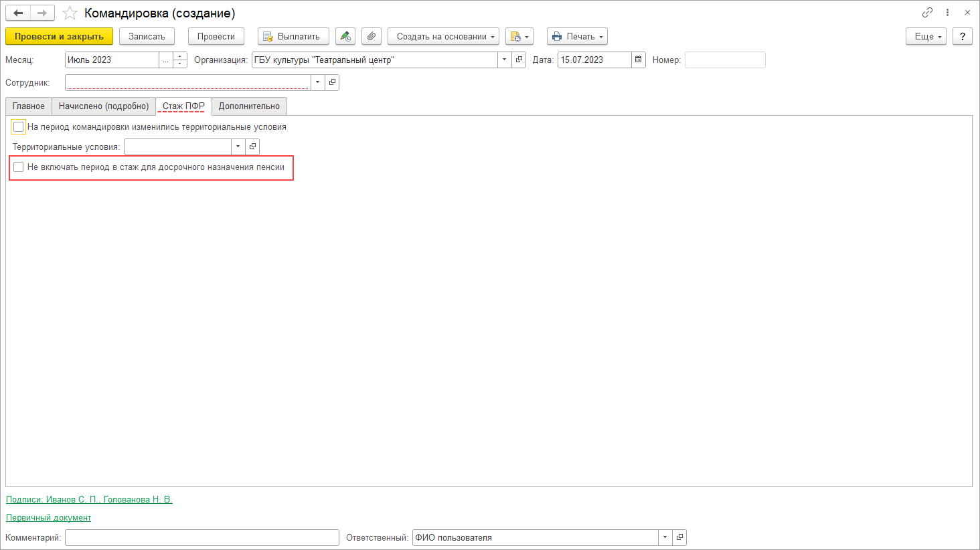This screenshot has width=980, height=550.
Task: Click the signature pen icon button
Action: [x=345, y=36]
